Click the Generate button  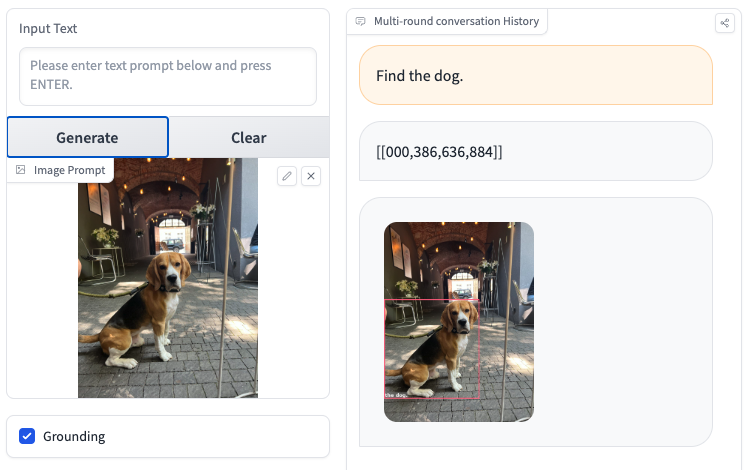coord(88,137)
